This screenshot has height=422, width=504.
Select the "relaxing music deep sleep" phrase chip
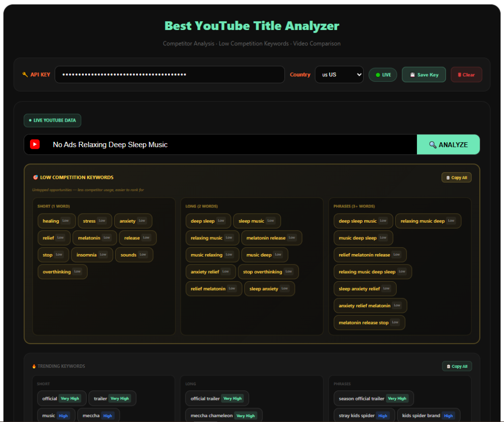373,272
